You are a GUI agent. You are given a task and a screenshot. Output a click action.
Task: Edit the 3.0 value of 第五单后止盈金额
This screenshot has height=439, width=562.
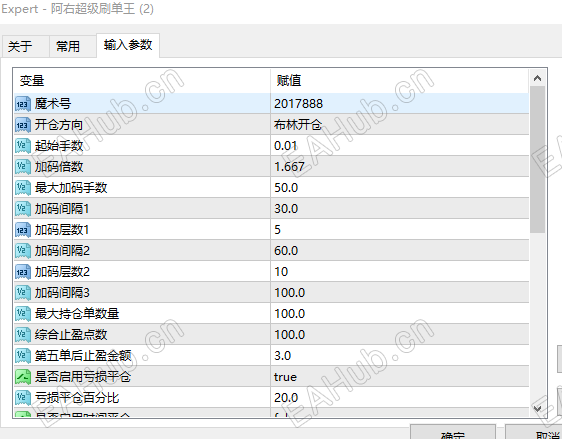[400, 356]
